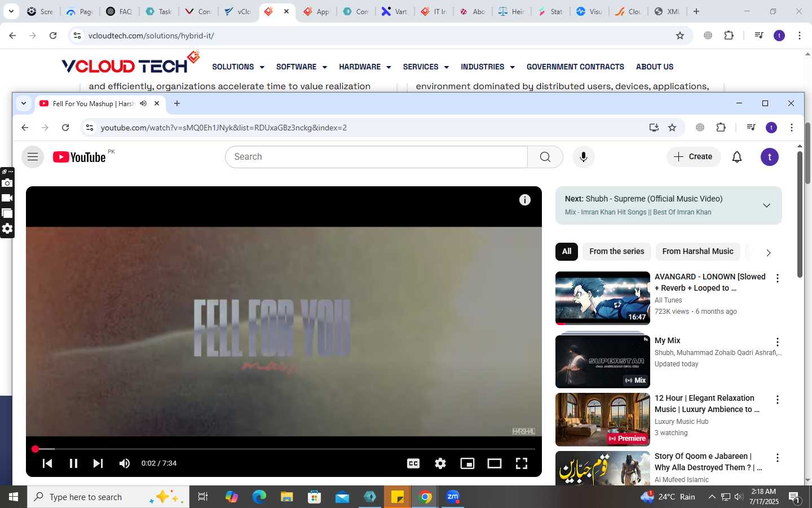The width and height of the screenshot is (812, 508).
Task: Open Microsoft Edge from the taskbar
Action: point(259,497)
